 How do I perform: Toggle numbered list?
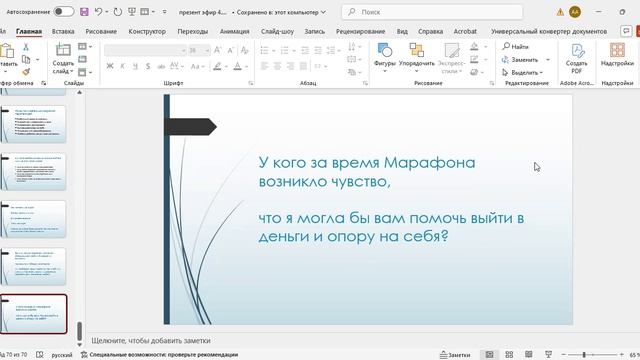pyautogui.click(x=284, y=50)
